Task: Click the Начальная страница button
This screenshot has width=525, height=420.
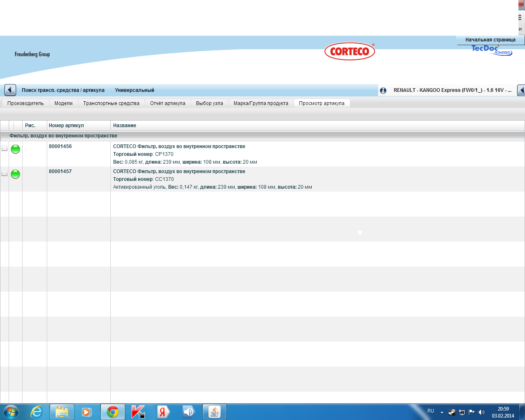Action: (491, 40)
